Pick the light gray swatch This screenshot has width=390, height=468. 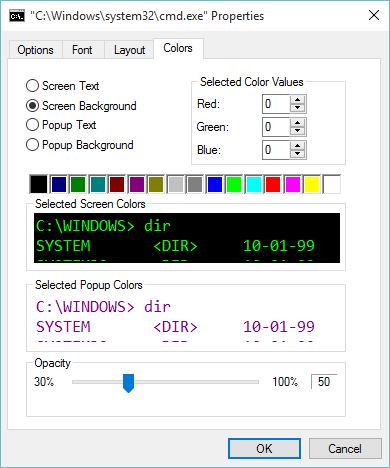point(176,184)
